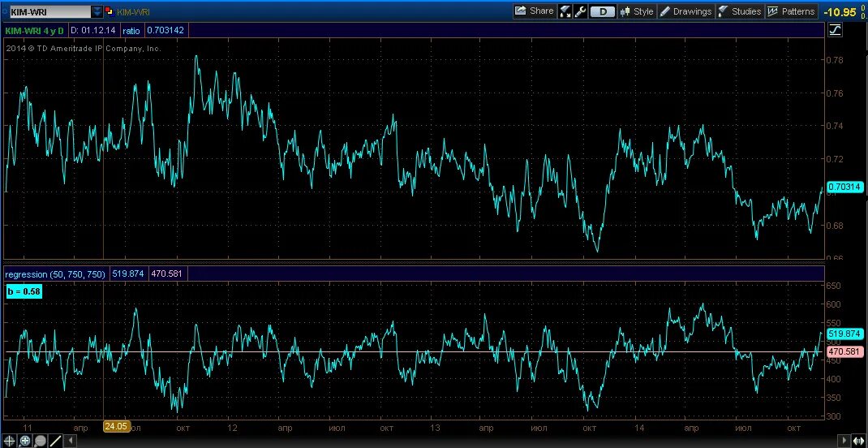Image resolution: width=868 pixels, height=448 pixels.
Task: Open the quick study flask icon
Action: (x=565, y=11)
